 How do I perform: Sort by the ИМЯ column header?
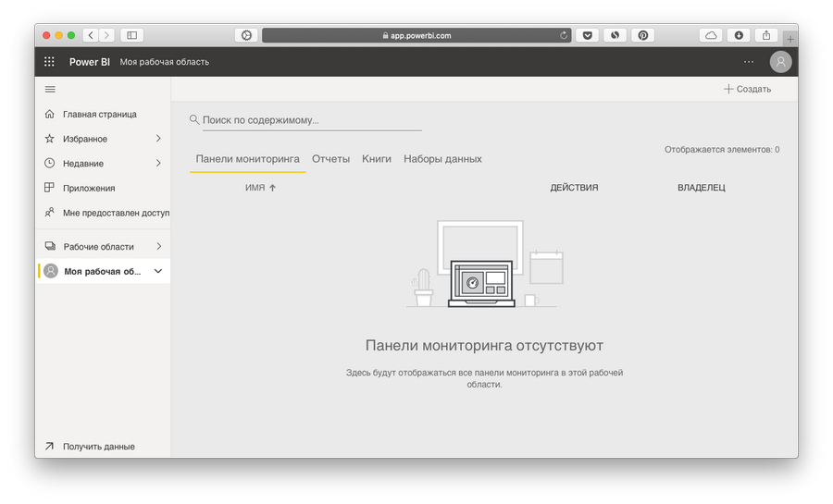coord(260,188)
